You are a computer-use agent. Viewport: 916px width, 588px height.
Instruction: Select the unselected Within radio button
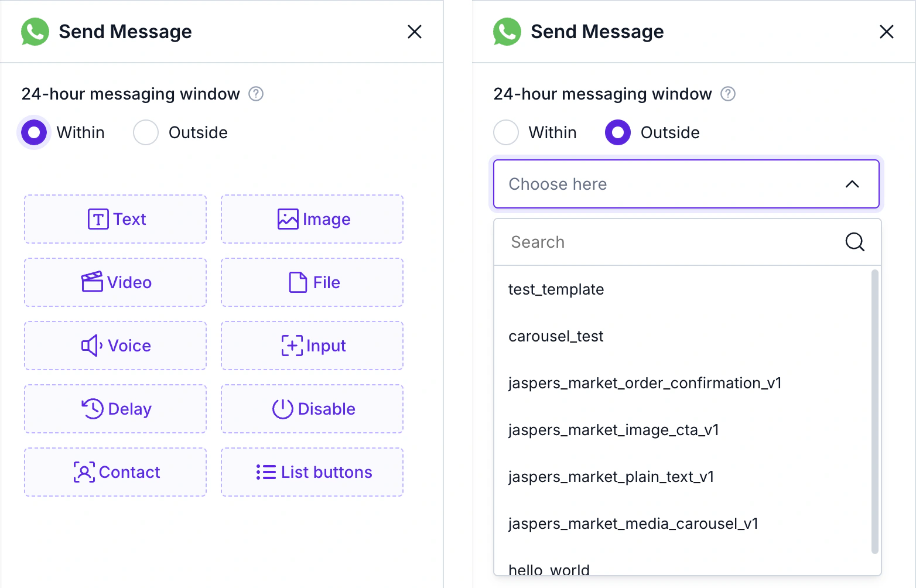tap(506, 132)
